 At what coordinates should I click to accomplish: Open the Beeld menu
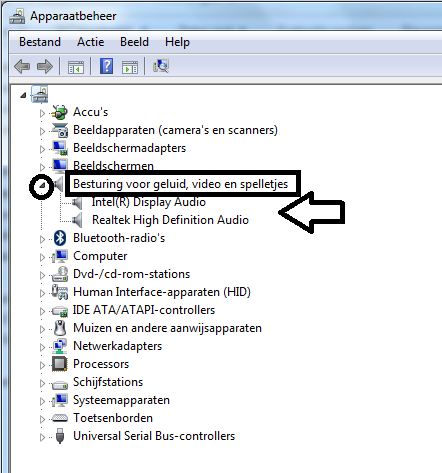tap(134, 42)
